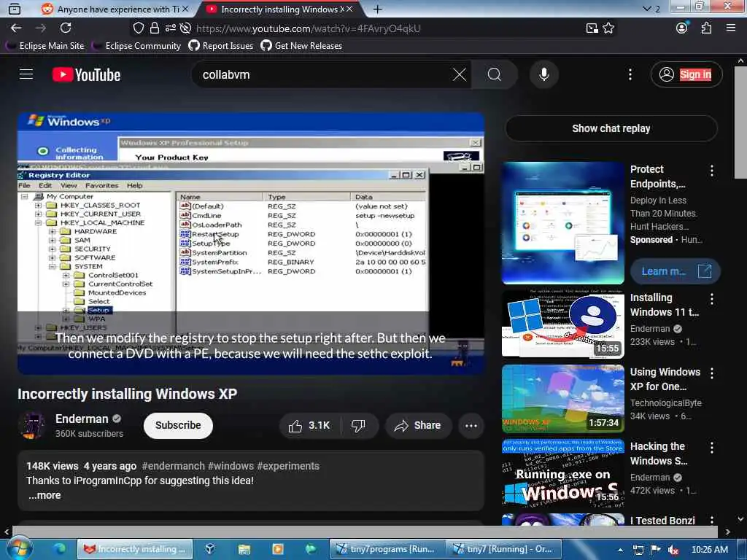List all tabs dropdown arrow
This screenshot has height=560, width=747.
coord(646,9)
